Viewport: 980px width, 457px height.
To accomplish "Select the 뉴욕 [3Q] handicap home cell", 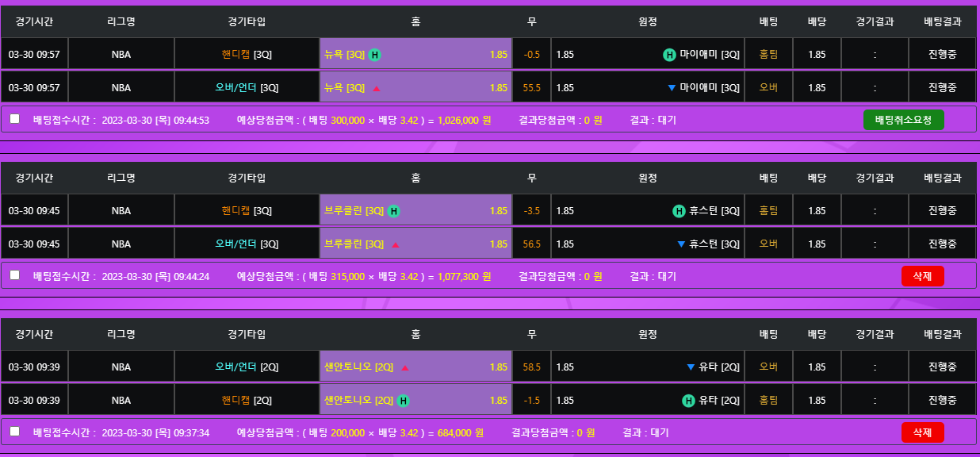I will (415, 55).
